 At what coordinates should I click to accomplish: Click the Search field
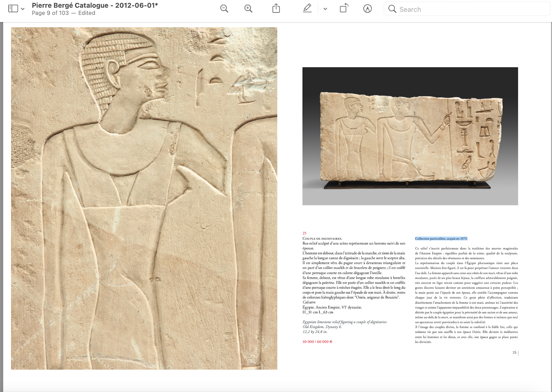click(x=467, y=9)
